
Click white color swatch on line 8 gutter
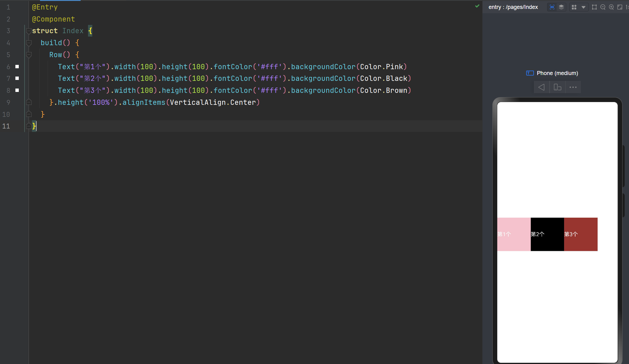[17, 90]
